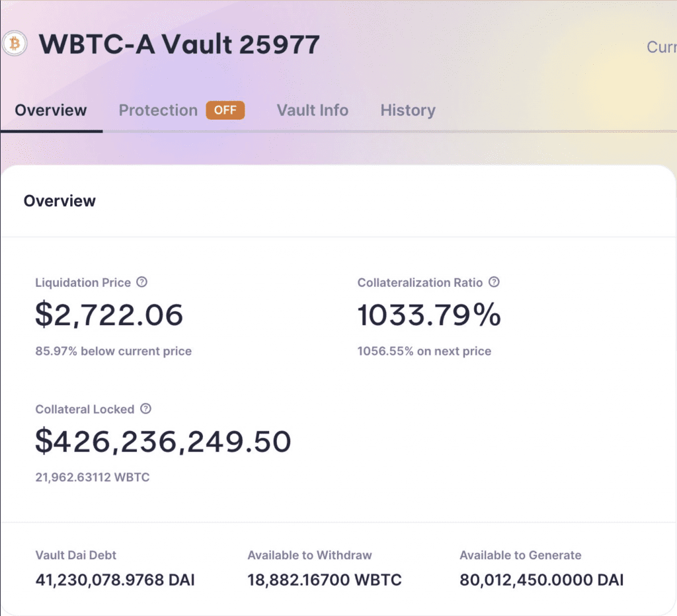Image resolution: width=677 pixels, height=616 pixels.
Task: Click the 21,962.63112 WBTC amount
Action: (x=93, y=477)
